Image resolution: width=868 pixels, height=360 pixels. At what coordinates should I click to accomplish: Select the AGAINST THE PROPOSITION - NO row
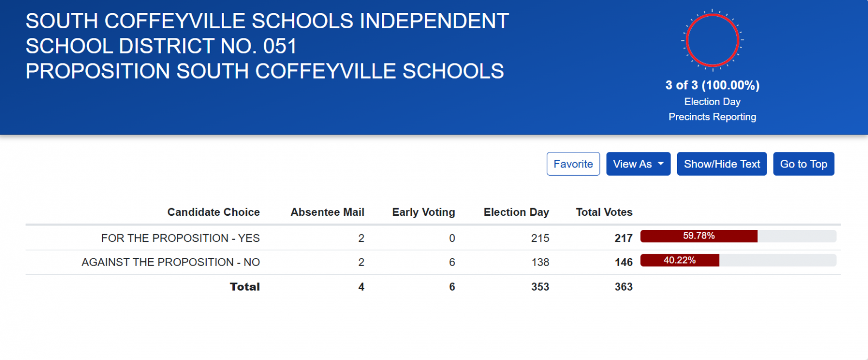click(x=170, y=262)
